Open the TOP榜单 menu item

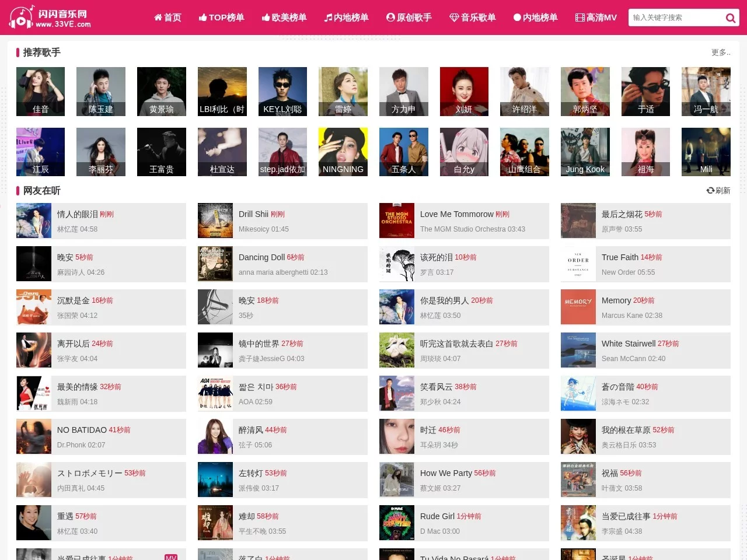[x=222, y=17]
